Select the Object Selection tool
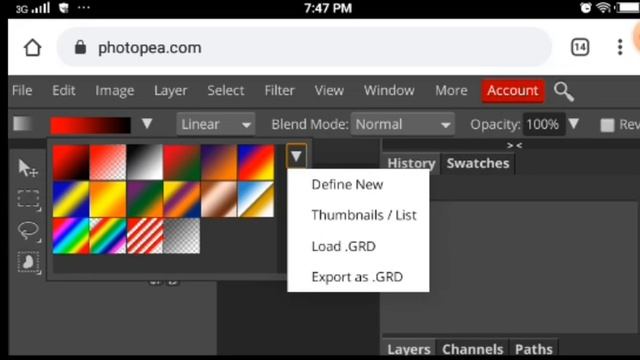The width and height of the screenshot is (640, 360). (28, 262)
